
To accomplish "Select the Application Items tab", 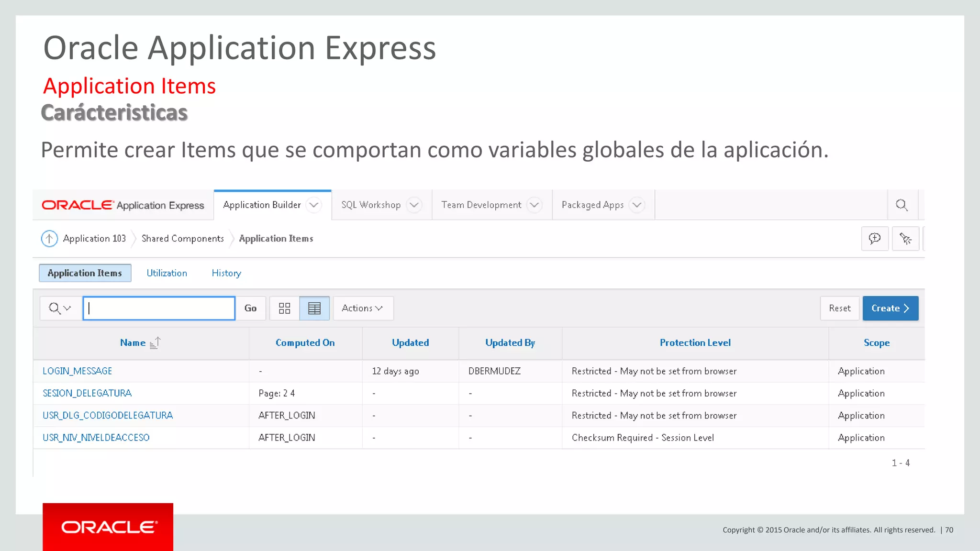I will click(x=85, y=273).
